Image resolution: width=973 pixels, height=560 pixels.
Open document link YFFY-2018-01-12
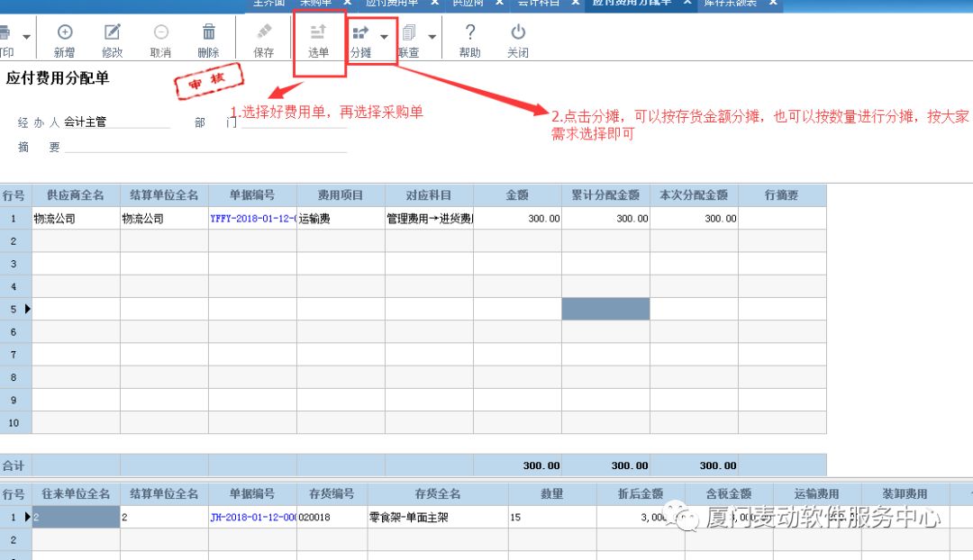(252, 219)
